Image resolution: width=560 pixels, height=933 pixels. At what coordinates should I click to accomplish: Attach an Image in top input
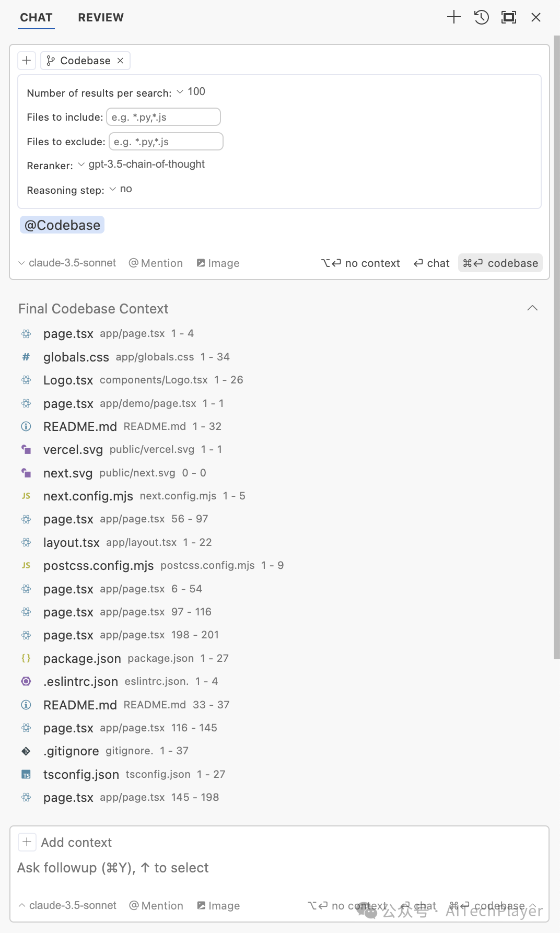pos(218,263)
